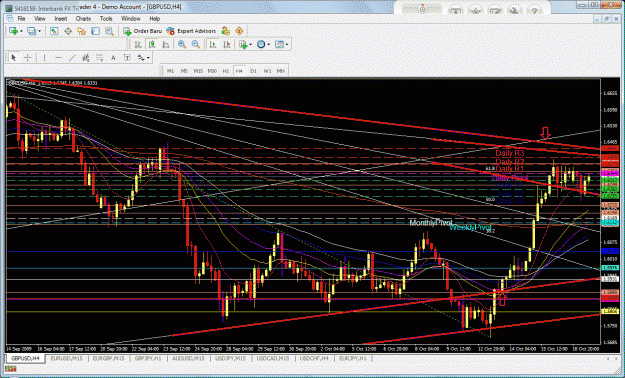Viewport: 625px width, 378px height.
Task: Open the Help menu
Action: (155, 19)
